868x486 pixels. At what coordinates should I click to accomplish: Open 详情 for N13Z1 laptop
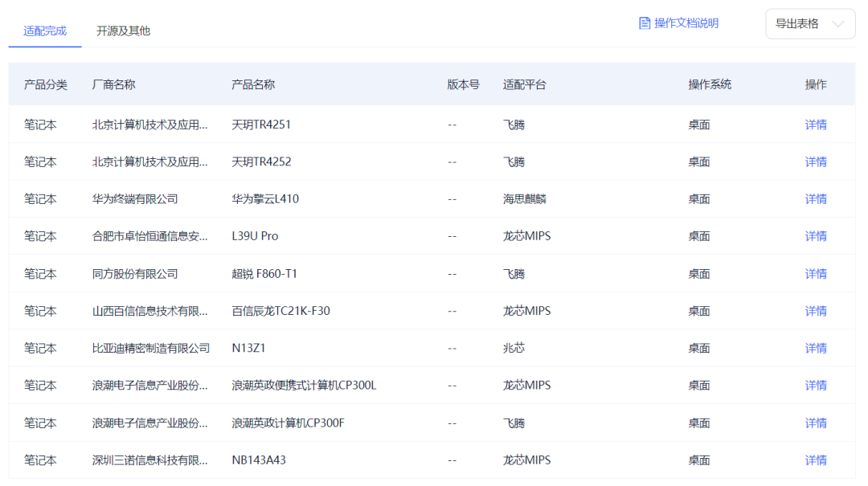coord(816,348)
